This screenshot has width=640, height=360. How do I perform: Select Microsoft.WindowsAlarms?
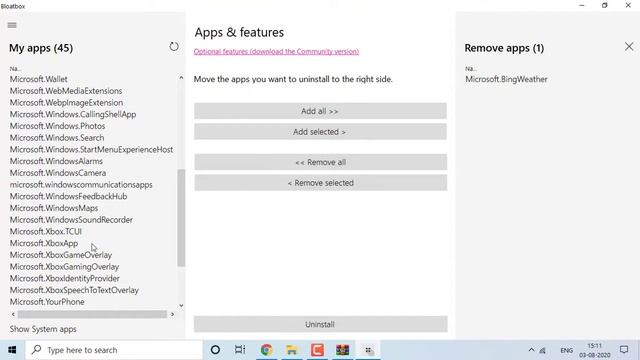(x=56, y=161)
